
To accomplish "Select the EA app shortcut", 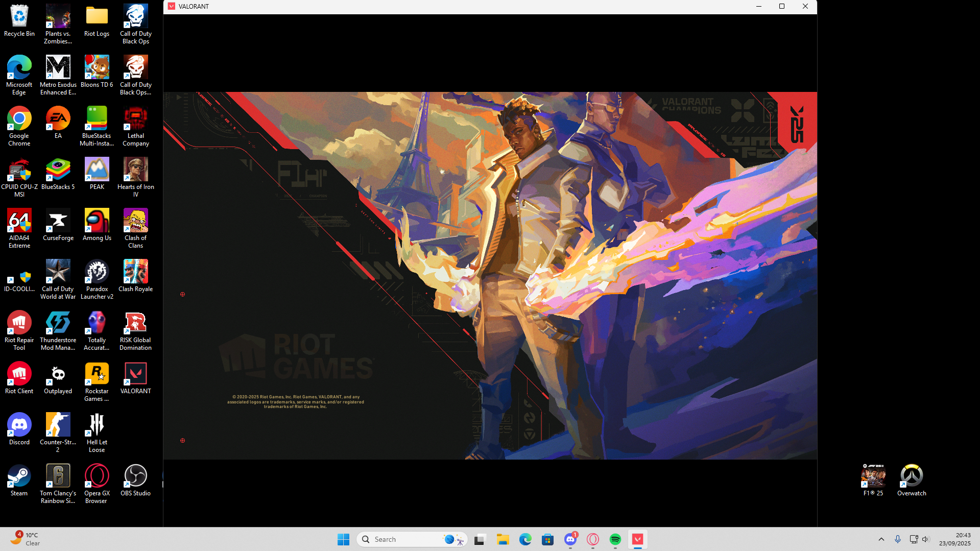I will pos(58,124).
